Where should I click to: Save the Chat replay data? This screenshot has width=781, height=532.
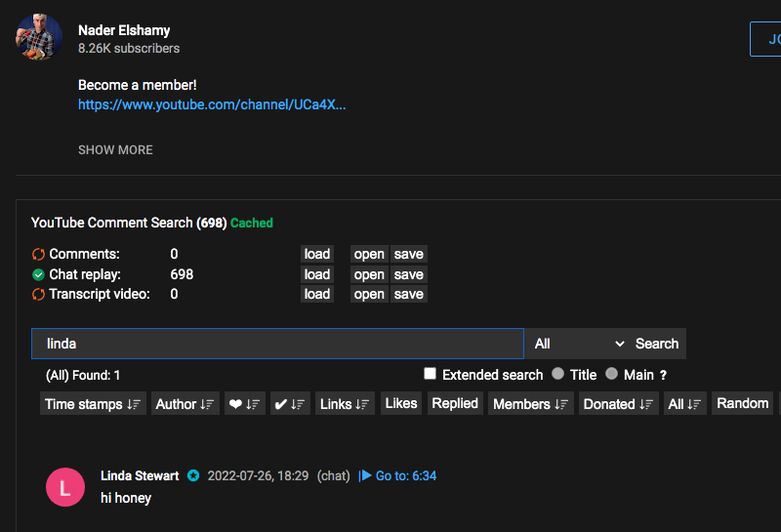(x=408, y=274)
